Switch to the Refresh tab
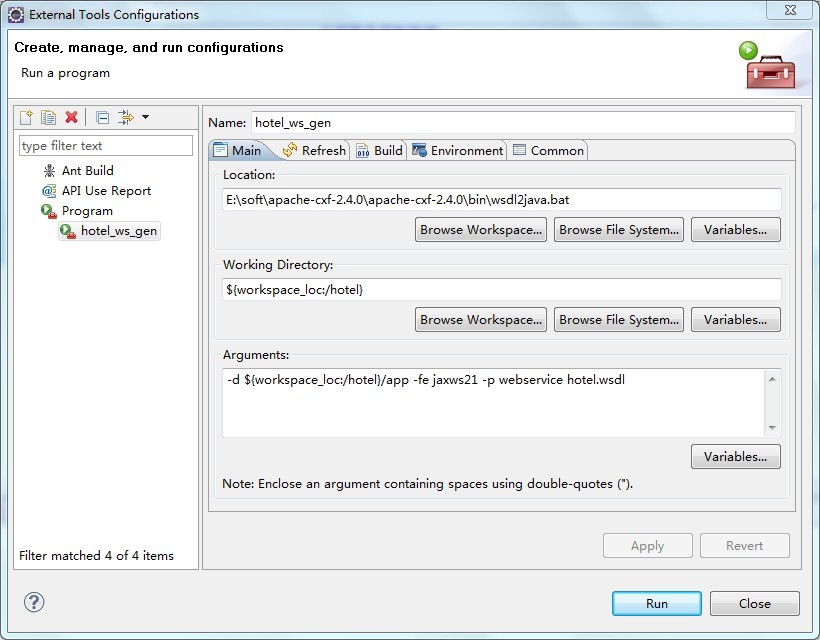Viewport: 820px width, 640px height. click(314, 151)
